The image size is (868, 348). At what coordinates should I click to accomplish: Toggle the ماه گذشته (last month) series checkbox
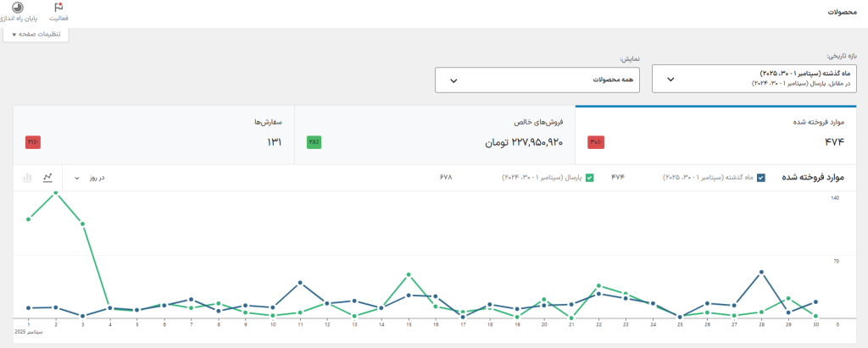(x=760, y=178)
